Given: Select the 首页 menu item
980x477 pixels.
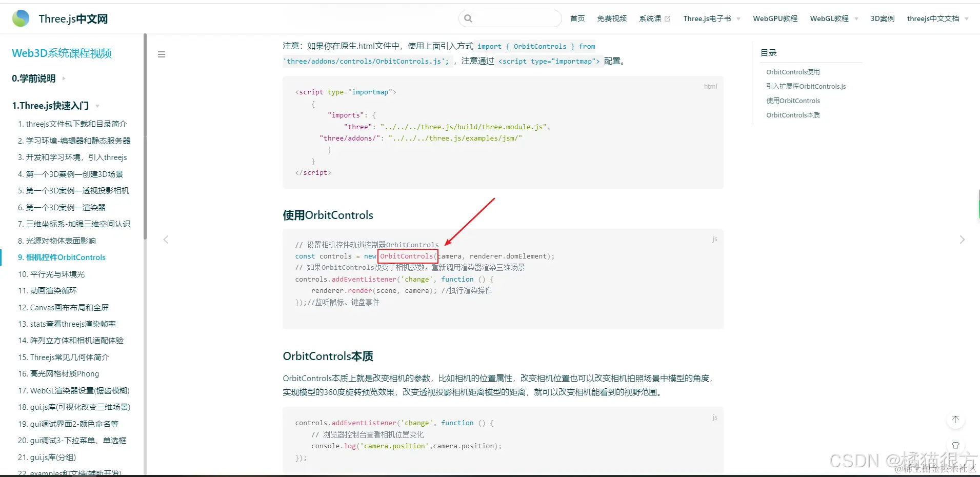Looking at the screenshot, I should pos(576,18).
